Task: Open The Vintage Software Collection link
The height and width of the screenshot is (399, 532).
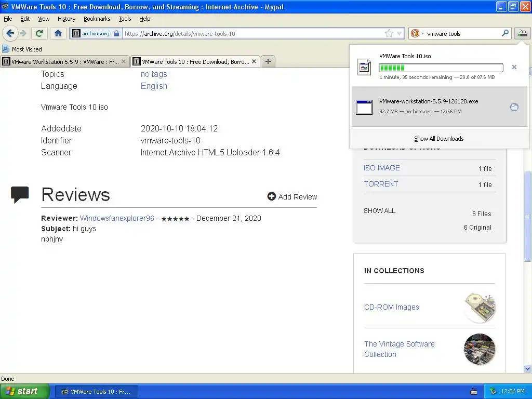Action: tap(400, 349)
